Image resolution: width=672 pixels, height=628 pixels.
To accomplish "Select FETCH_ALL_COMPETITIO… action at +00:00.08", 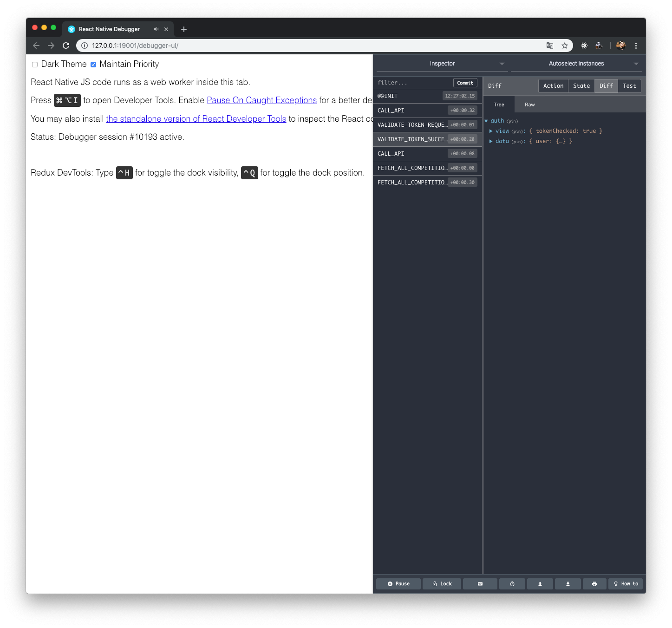I will pyautogui.click(x=427, y=168).
